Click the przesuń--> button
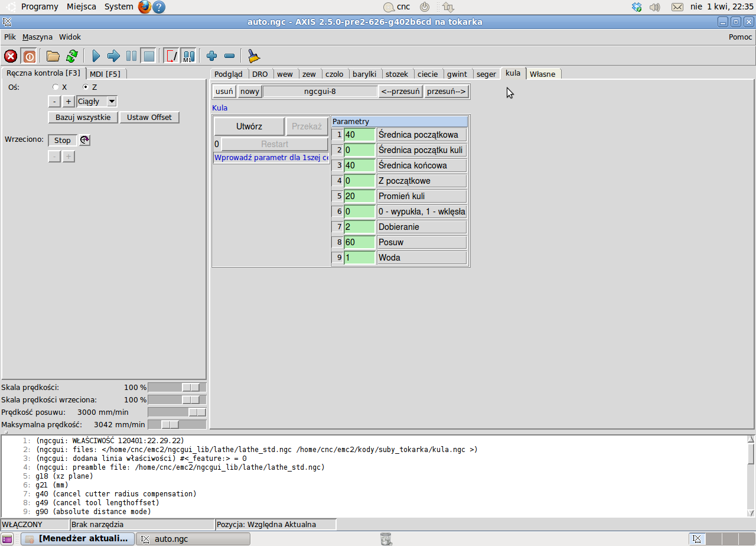 [447, 92]
